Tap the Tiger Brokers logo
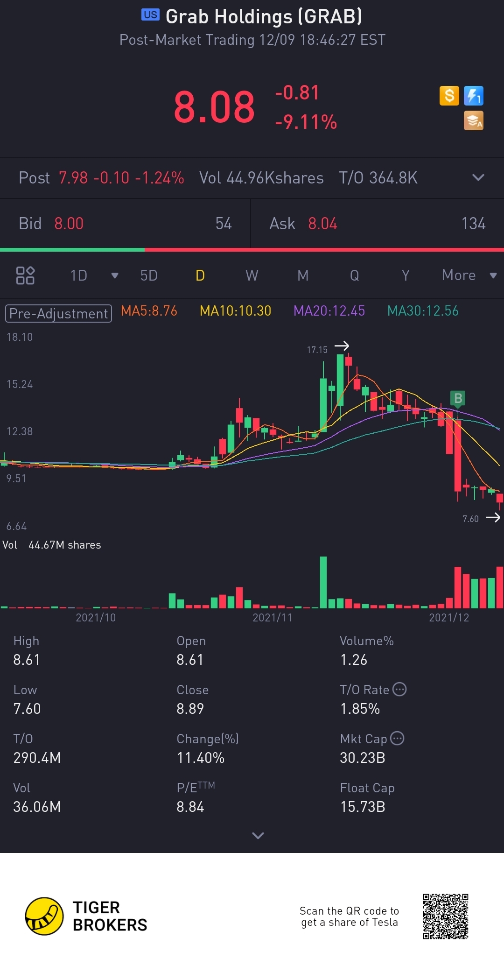The width and height of the screenshot is (504, 980). (x=86, y=916)
